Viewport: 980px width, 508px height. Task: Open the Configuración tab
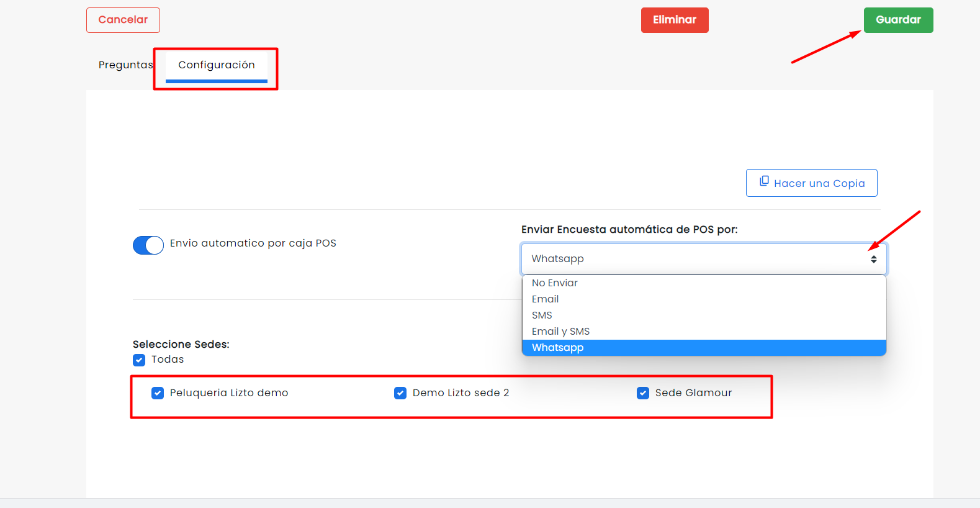217,65
